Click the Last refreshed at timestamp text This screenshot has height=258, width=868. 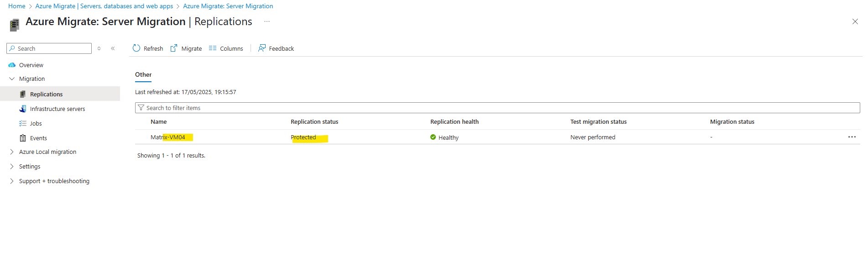click(x=186, y=92)
